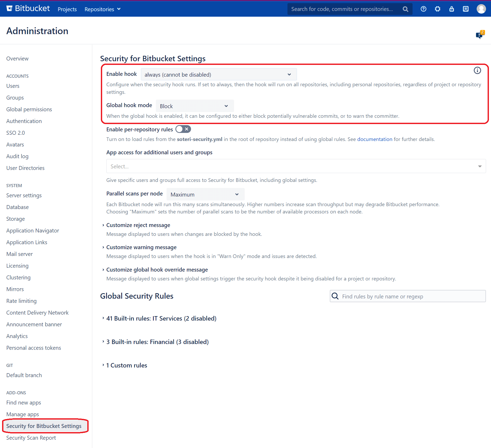Open the Audit log page
This screenshot has height=448, width=491.
point(17,156)
